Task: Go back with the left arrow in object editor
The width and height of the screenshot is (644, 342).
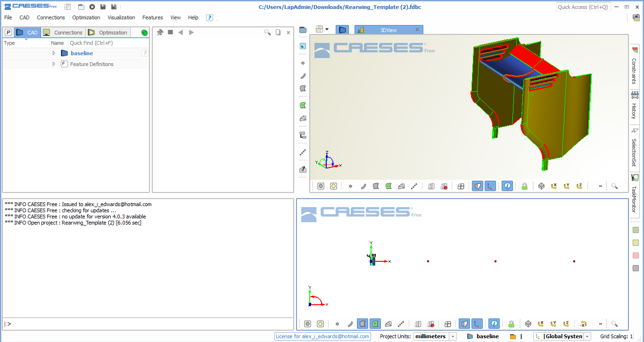Action: coord(181,32)
